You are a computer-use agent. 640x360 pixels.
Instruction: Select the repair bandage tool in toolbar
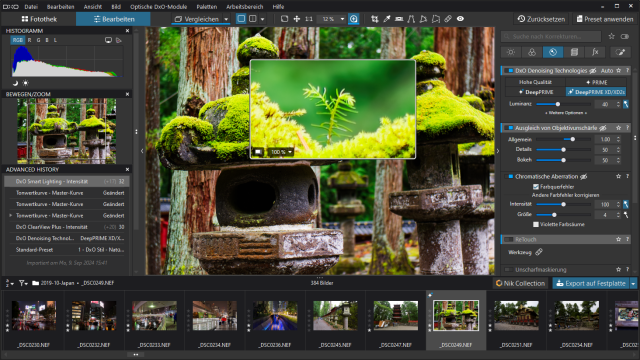[x=448, y=19]
